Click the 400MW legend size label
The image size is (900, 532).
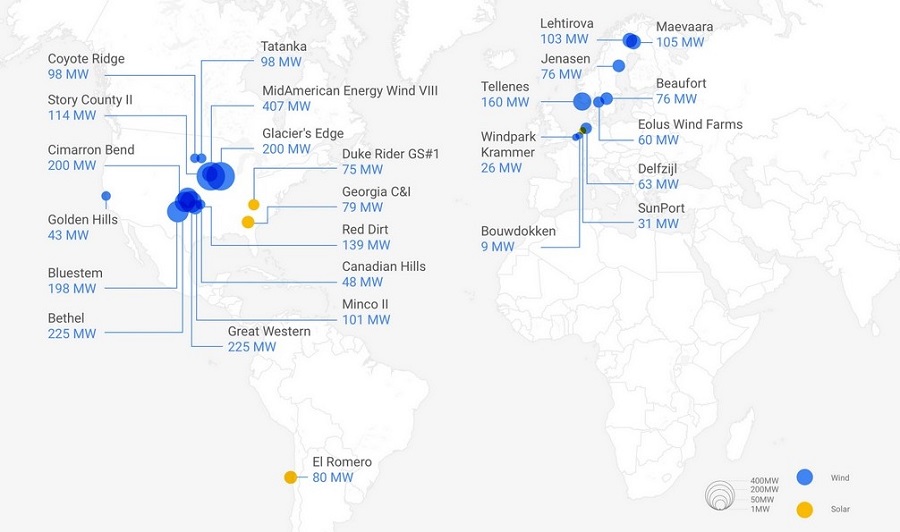click(765, 481)
